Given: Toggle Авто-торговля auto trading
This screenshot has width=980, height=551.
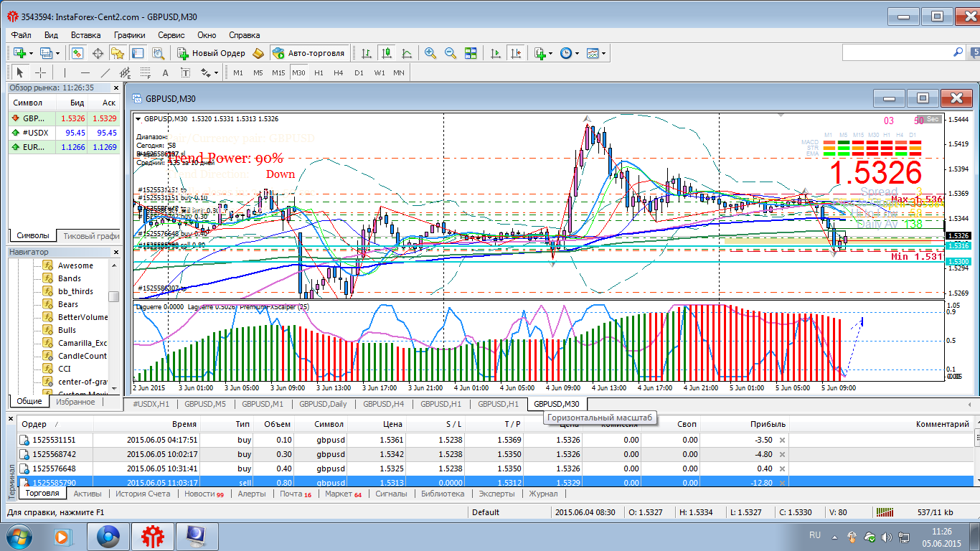Looking at the screenshot, I should click(308, 53).
